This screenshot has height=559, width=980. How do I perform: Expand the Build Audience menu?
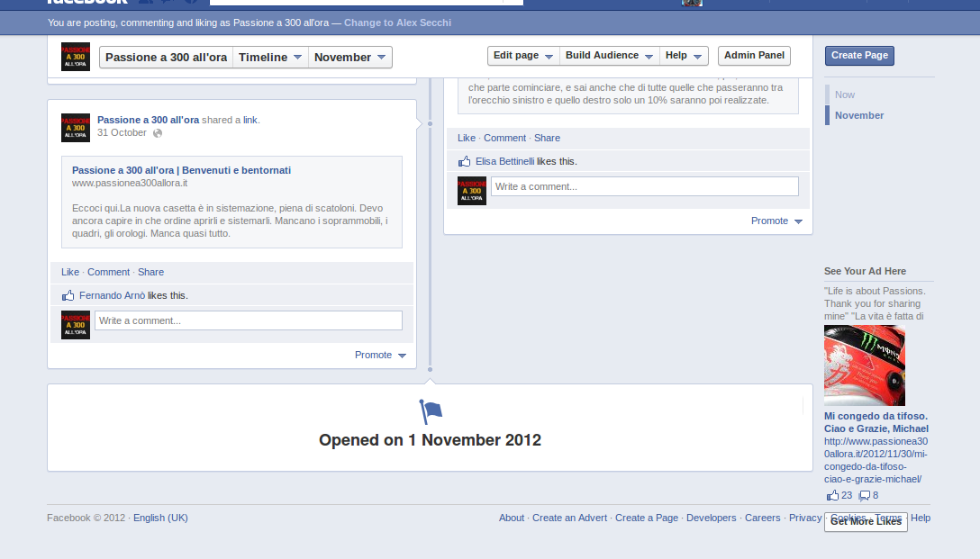[x=609, y=56]
